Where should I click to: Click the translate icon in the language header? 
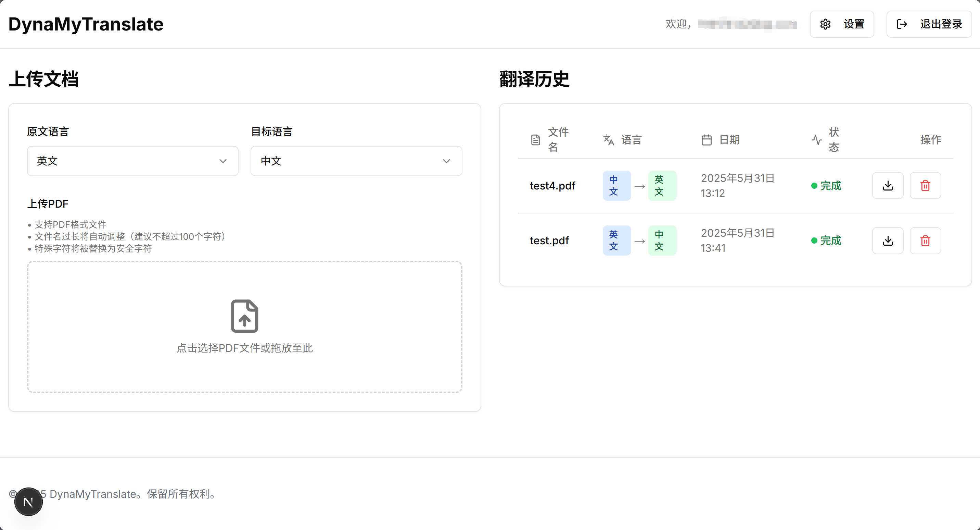click(608, 140)
